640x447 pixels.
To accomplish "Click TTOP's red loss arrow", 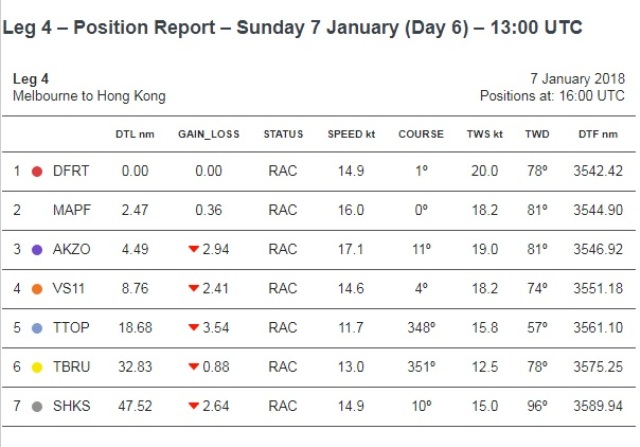I will pyautogui.click(x=193, y=327).
